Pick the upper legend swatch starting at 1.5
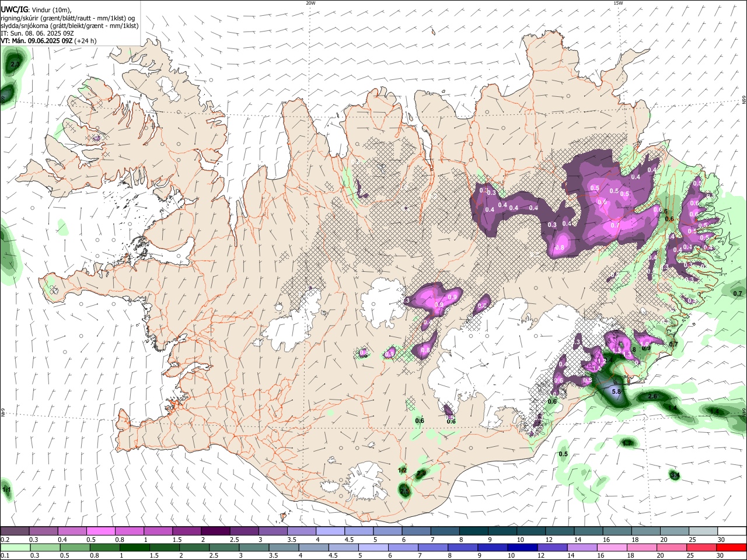Viewport: 747px width, 560px height. [186, 531]
